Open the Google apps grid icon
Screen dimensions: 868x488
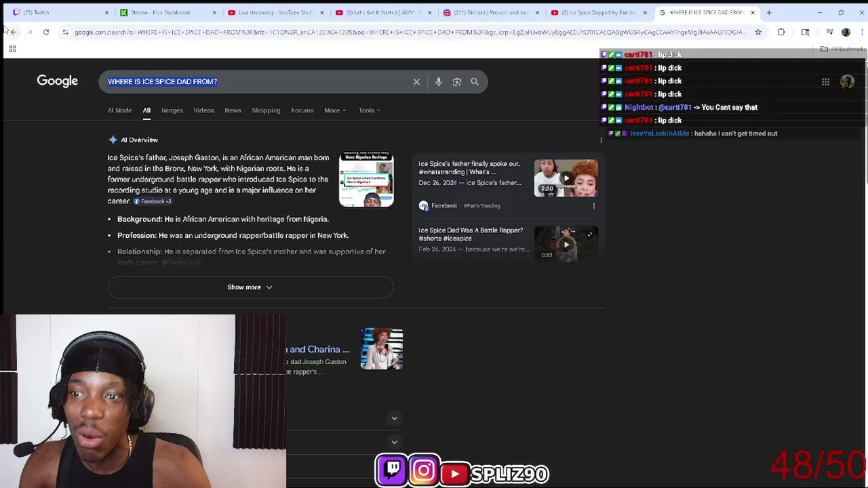(825, 82)
